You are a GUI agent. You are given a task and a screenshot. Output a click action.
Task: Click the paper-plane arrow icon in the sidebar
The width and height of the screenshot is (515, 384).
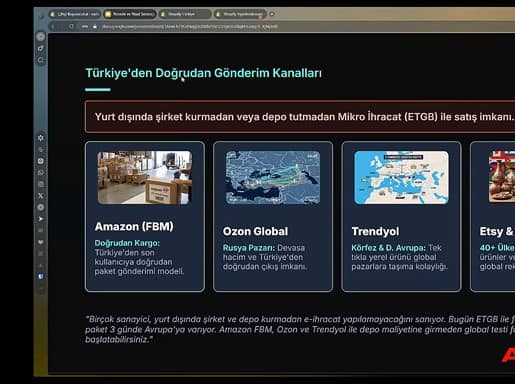41,219
